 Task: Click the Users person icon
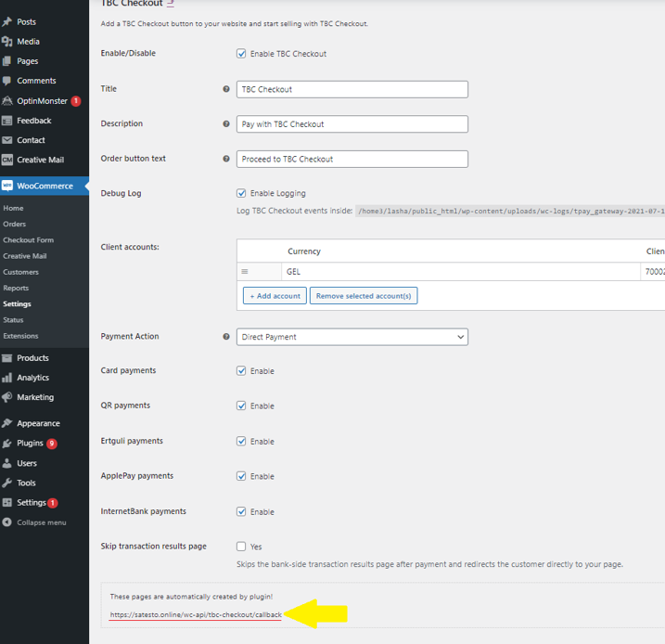[x=6, y=463]
